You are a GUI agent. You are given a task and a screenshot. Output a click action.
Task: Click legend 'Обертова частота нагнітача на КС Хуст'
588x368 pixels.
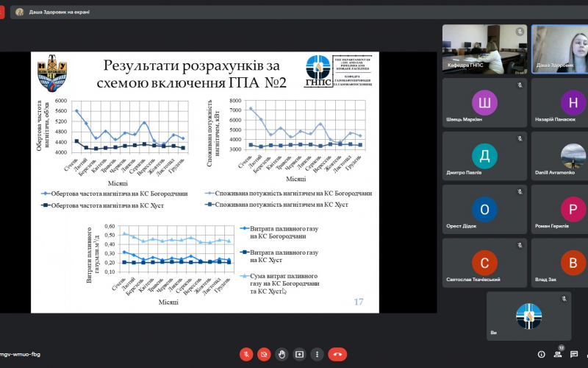click(x=102, y=205)
